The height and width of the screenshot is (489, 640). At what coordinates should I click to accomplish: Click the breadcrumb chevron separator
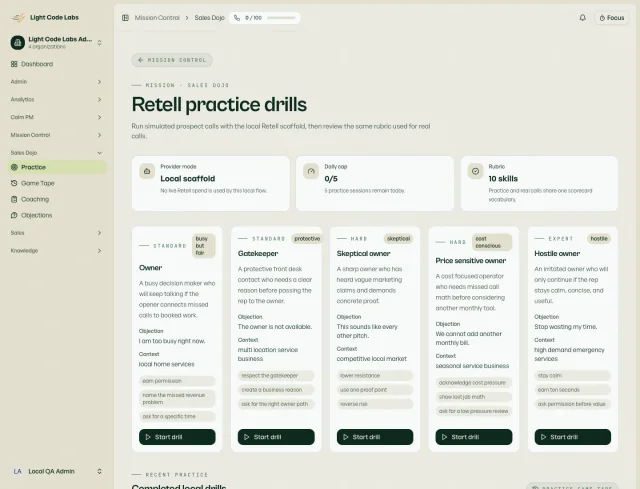click(x=187, y=18)
